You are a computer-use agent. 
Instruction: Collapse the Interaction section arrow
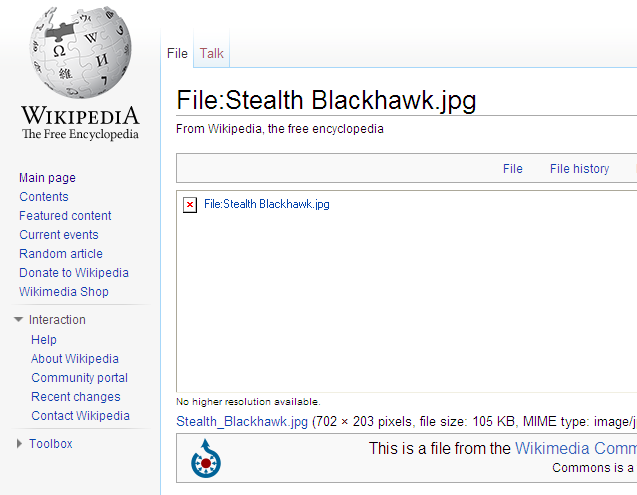18,319
